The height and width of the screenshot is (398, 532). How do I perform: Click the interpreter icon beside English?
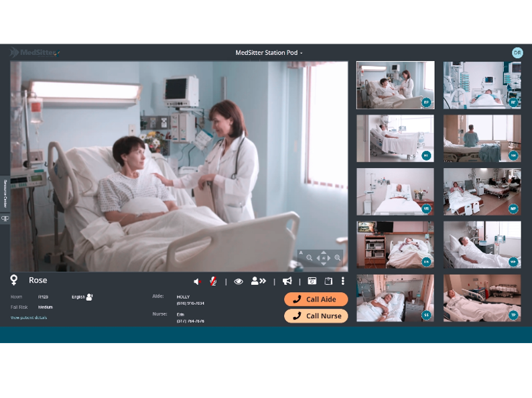click(90, 297)
